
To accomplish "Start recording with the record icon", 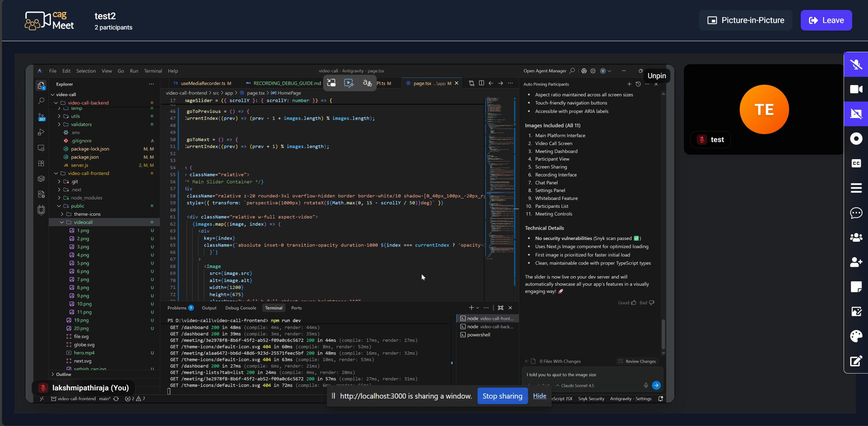I will tap(856, 139).
